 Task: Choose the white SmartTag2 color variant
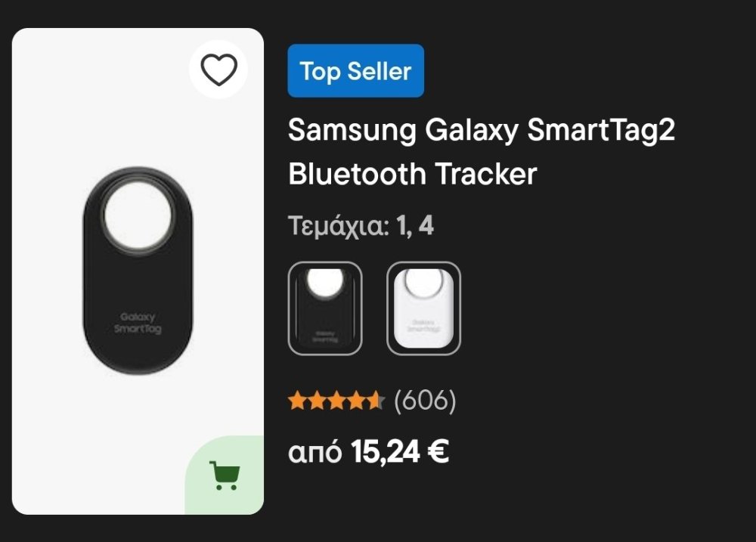click(423, 308)
